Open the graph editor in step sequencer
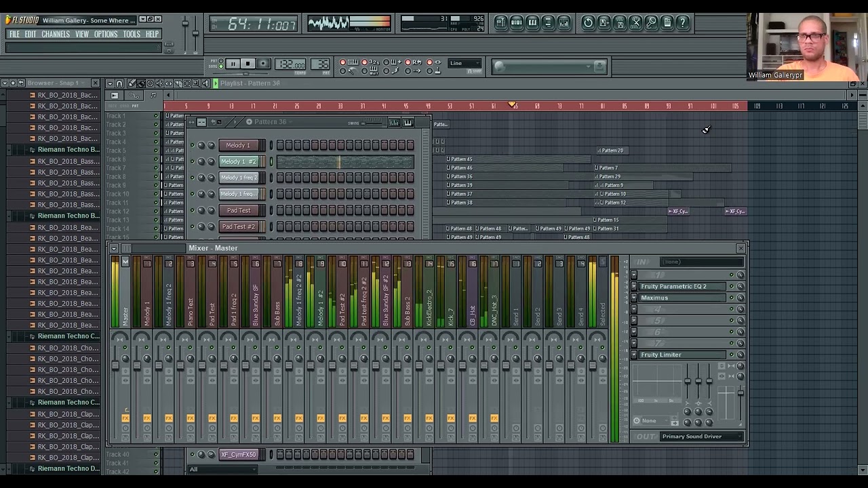Viewport: 868px width, 488px height. [x=394, y=123]
